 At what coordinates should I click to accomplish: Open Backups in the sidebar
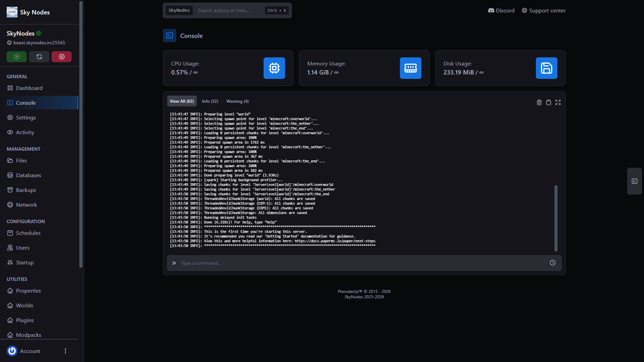[39, 190]
